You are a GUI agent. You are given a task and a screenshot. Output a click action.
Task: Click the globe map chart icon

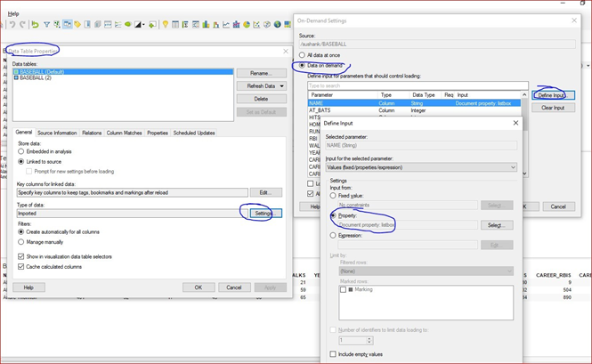pos(277,25)
